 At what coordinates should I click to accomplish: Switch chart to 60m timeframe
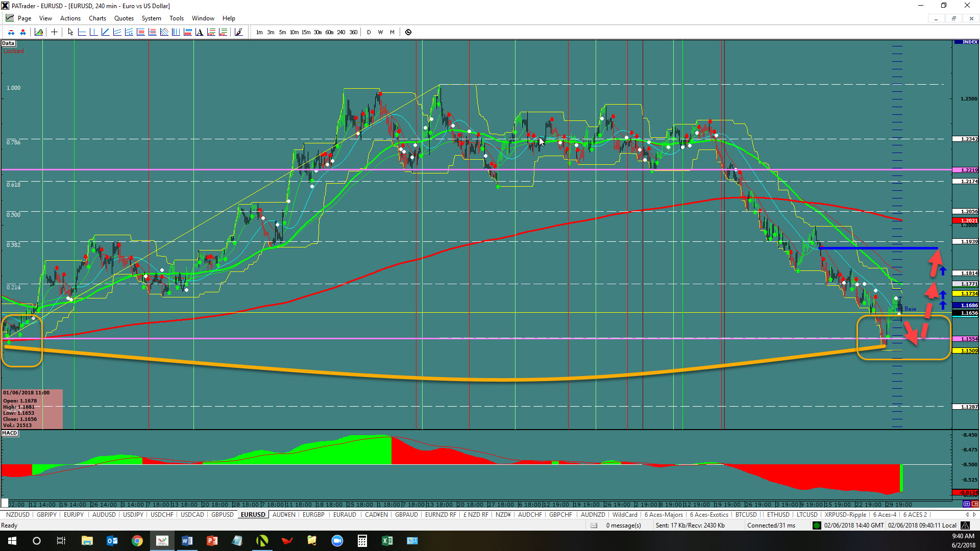click(329, 32)
